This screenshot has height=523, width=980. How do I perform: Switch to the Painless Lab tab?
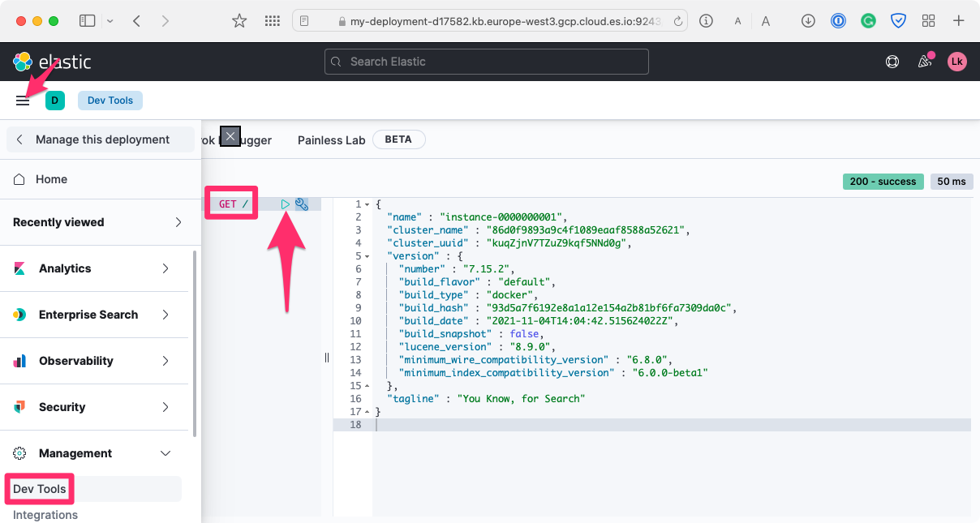(331, 140)
